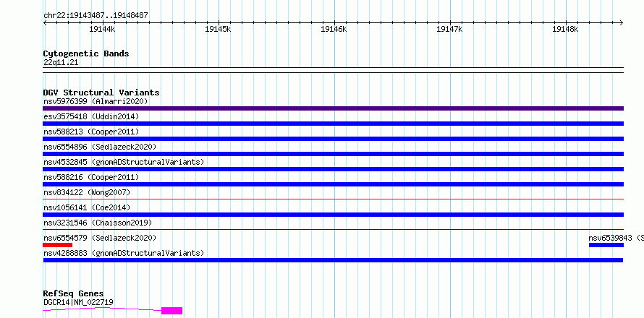Image resolution: width=644 pixels, height=318 pixels.
Task: Click the nsv6539843 label at right edge
Action: coord(616,238)
